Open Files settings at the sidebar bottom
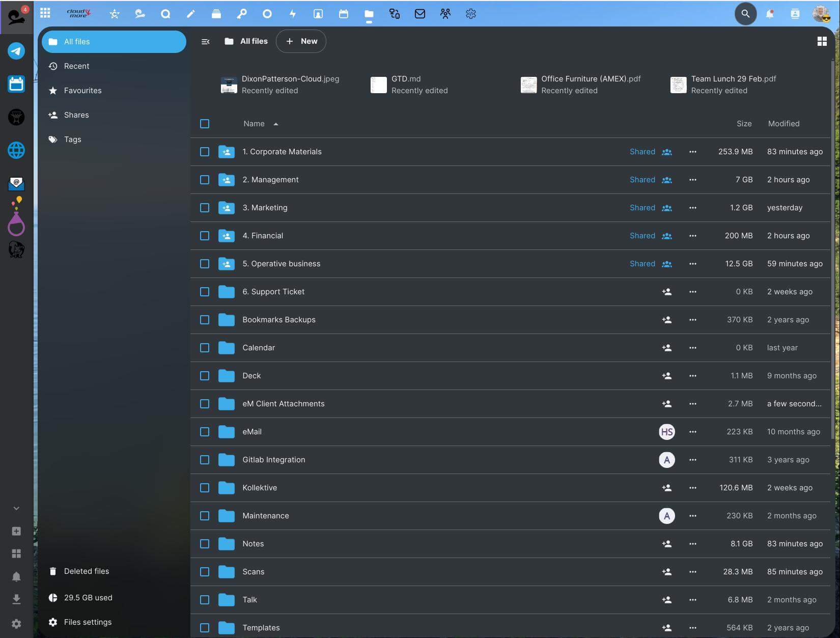The height and width of the screenshot is (638, 840). [x=88, y=622]
